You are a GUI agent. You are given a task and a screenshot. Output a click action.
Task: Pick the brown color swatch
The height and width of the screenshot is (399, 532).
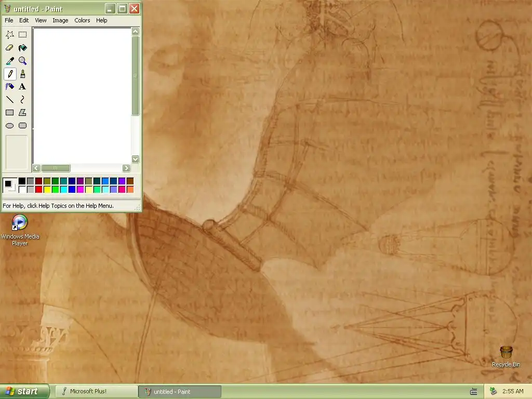point(130,181)
